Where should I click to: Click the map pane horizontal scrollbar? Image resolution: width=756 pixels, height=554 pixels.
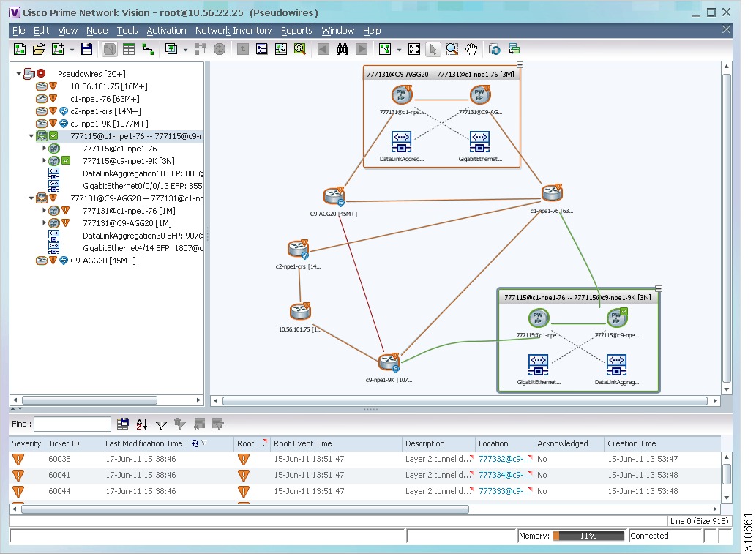(465, 400)
